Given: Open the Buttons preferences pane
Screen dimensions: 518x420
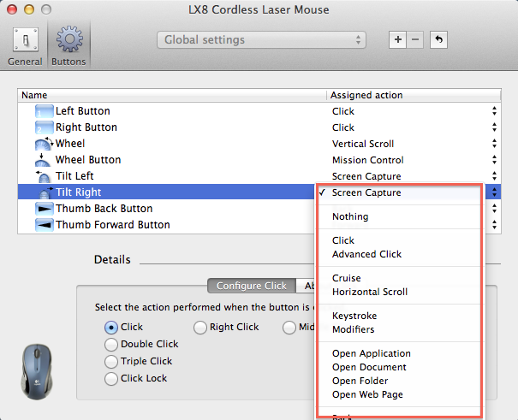Looking at the screenshot, I should point(69,46).
